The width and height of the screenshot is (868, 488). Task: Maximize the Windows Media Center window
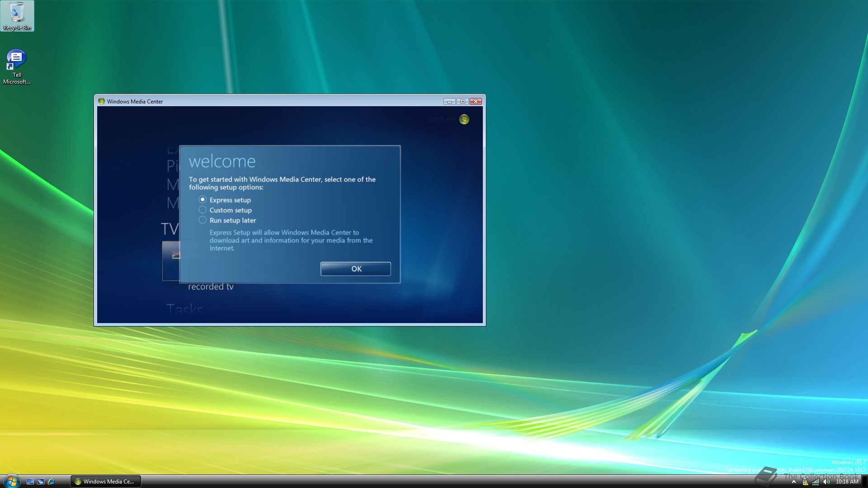[x=462, y=102]
